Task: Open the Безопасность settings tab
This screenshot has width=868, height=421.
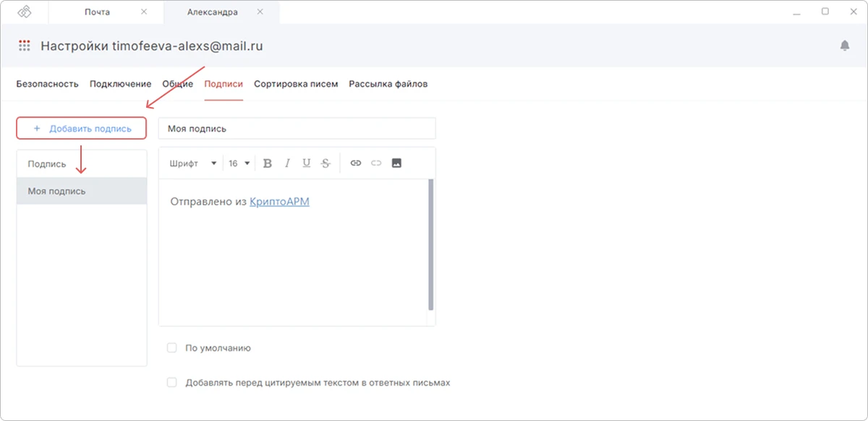Action: coord(47,84)
